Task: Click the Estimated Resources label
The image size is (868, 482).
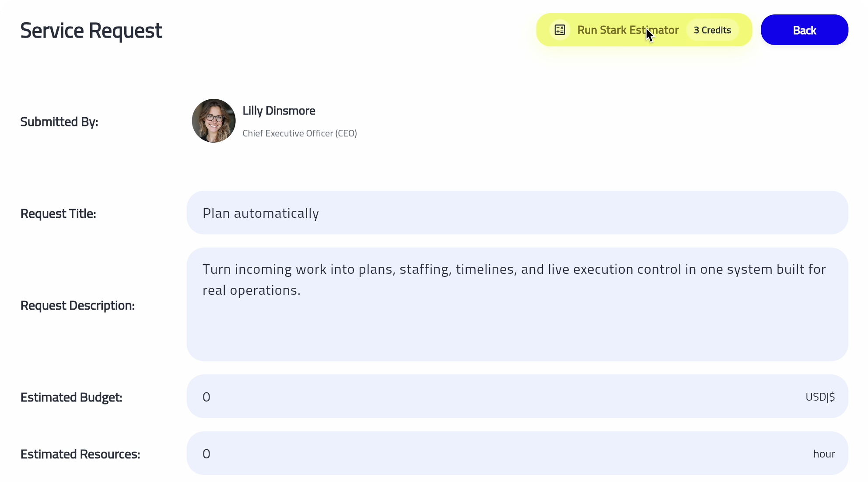Action: coord(80,454)
